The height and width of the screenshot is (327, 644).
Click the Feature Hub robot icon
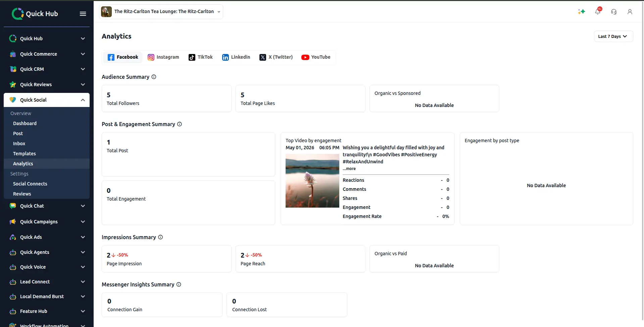(13, 311)
